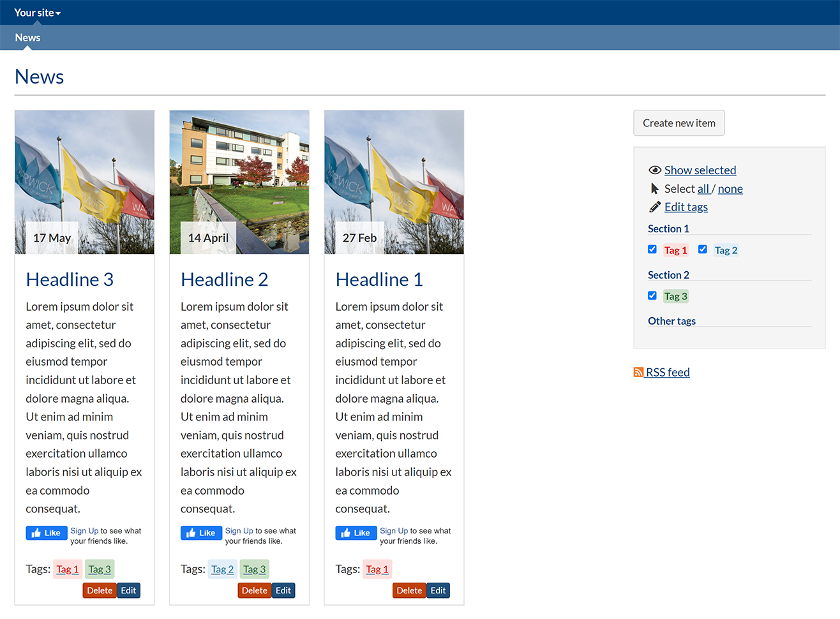Click the green Tag 3 label under Headline 3
Screen dimensions: 840x619
pyautogui.click(x=100, y=569)
